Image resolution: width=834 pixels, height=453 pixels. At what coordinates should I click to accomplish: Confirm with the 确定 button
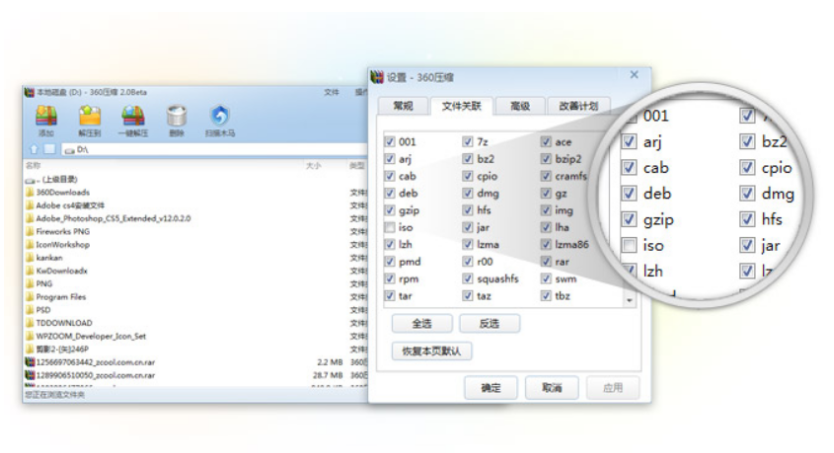490,388
